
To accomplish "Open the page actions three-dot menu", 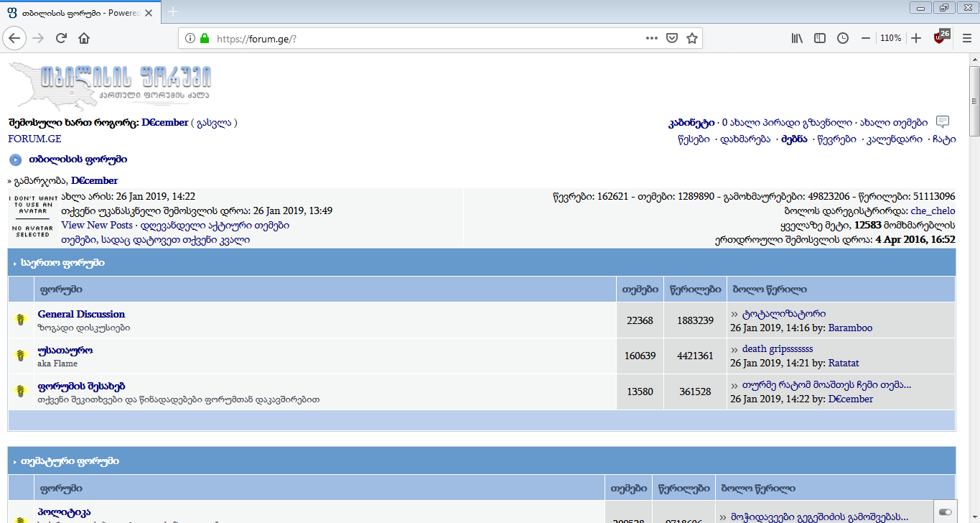I will click(651, 38).
